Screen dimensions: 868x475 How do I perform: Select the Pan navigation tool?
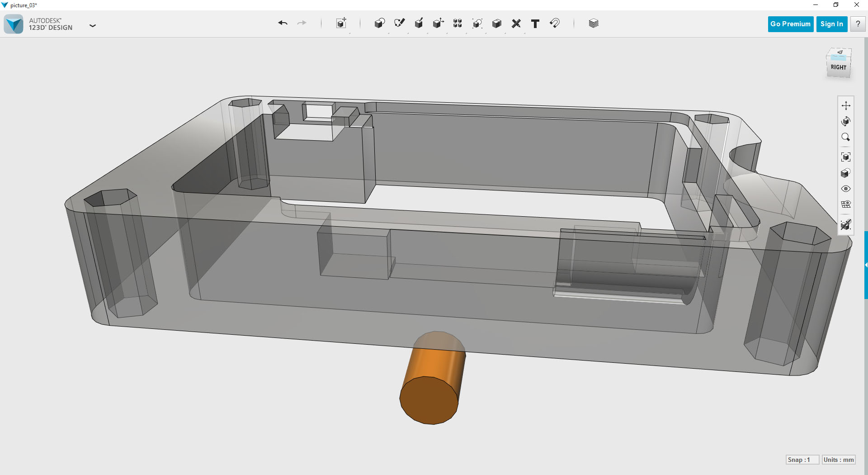click(x=846, y=105)
